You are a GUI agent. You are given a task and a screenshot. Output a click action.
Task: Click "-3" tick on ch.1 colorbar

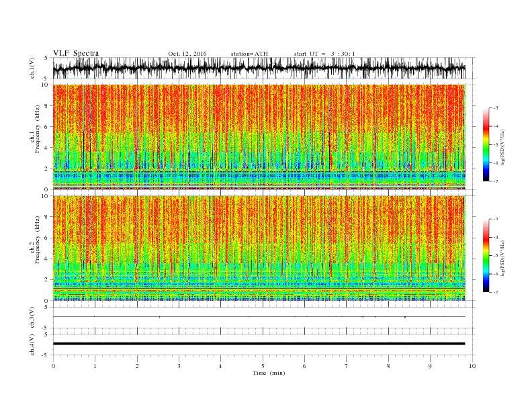point(495,108)
